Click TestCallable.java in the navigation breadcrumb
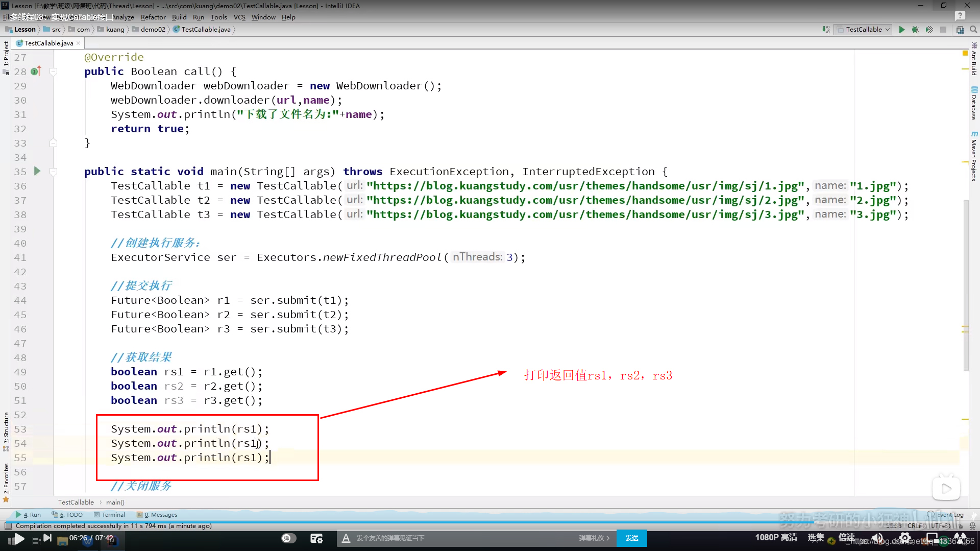 [202, 30]
